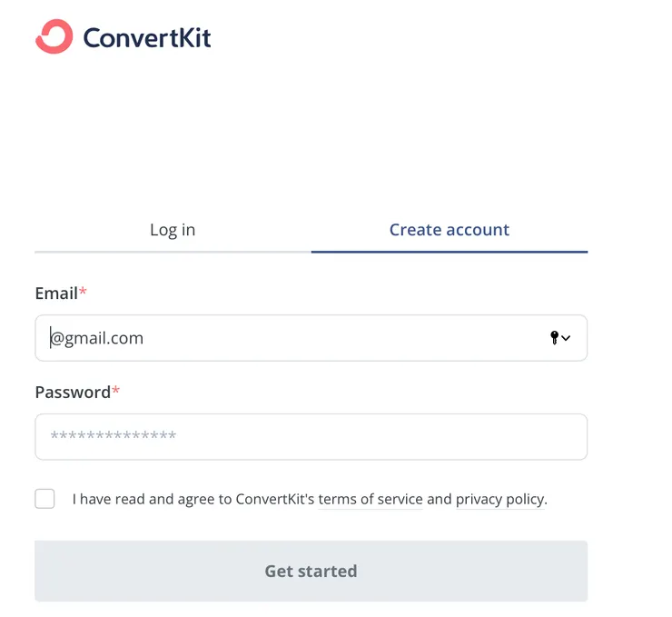Focus the Password input field

(311, 437)
